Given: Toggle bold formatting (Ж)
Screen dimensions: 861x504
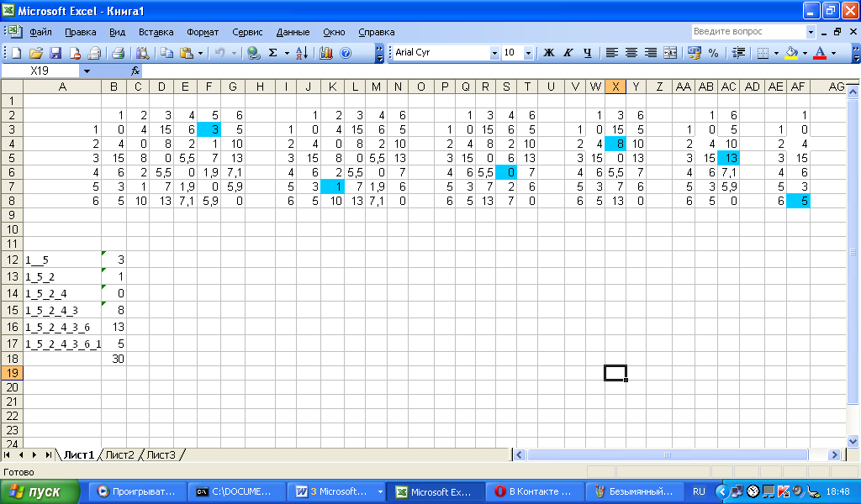Looking at the screenshot, I should [549, 53].
